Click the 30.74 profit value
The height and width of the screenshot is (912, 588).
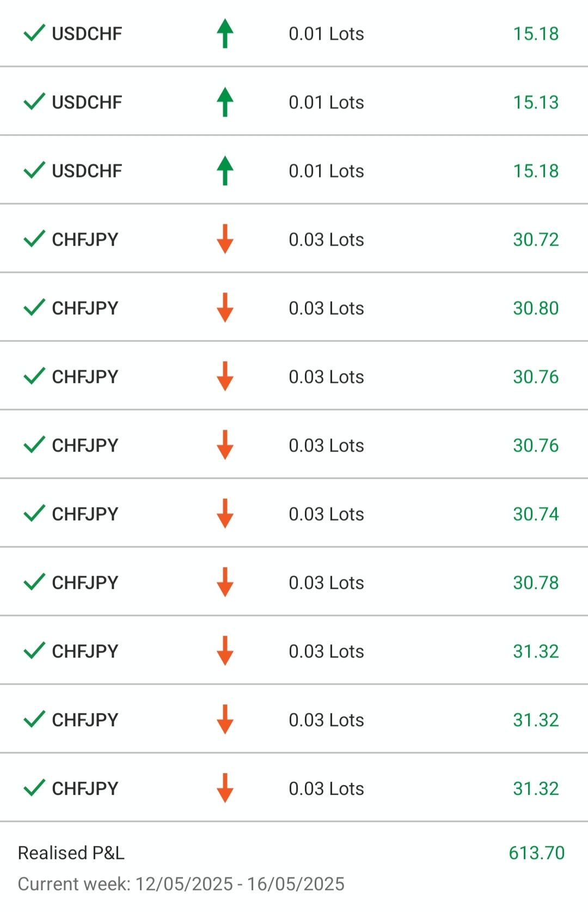536,514
